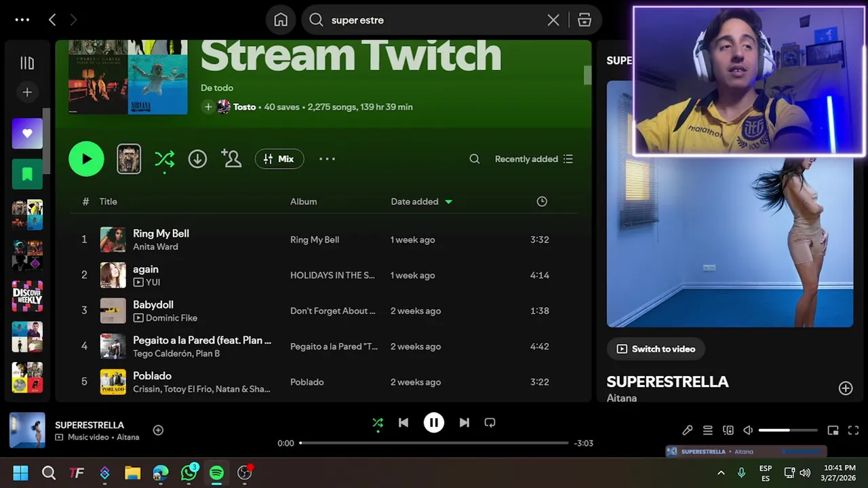The image size is (868, 488).
Task: Toggle lyrics microphone icon
Action: point(688,430)
